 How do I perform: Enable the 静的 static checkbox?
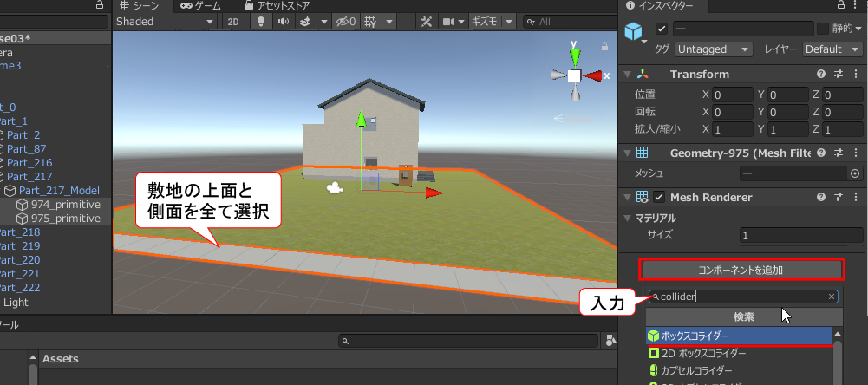click(823, 29)
